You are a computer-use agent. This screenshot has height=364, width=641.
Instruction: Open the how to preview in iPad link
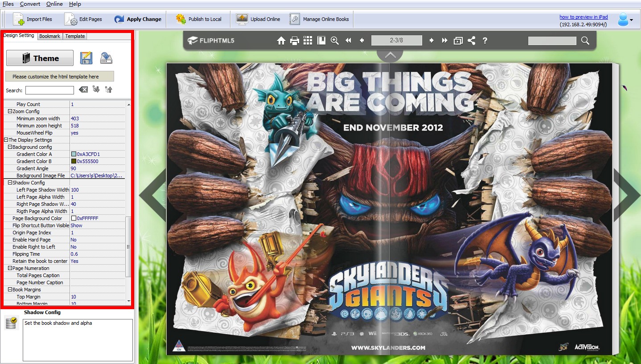[583, 16]
